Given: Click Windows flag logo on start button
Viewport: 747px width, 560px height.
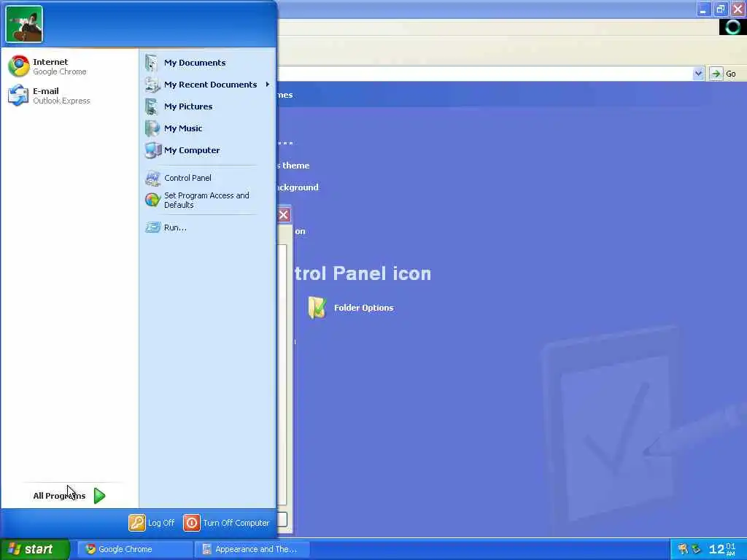Looking at the screenshot, I should [15, 548].
